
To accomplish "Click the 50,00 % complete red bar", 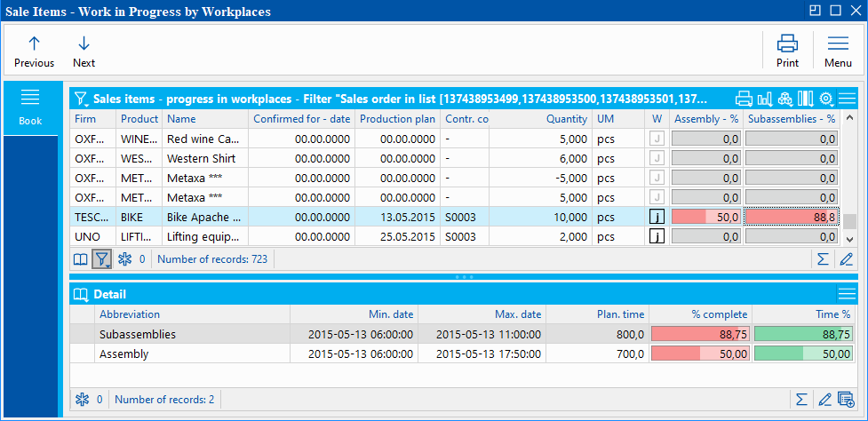I will point(701,354).
